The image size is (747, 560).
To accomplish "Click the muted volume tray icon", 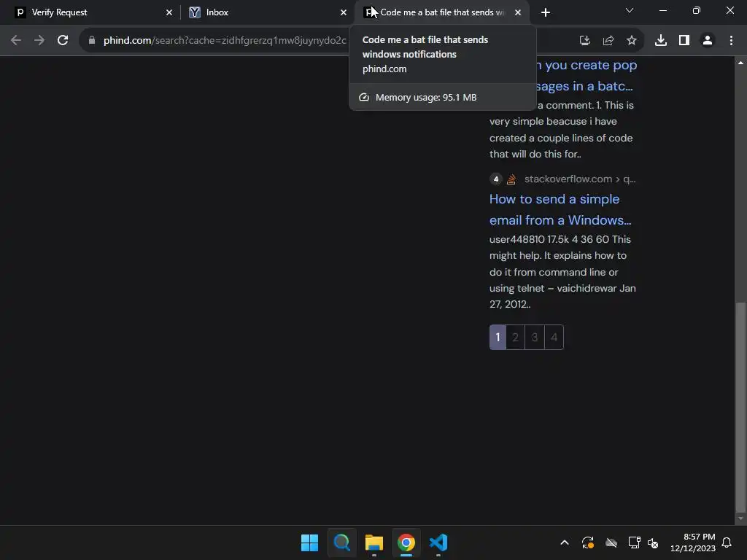I will click(653, 542).
